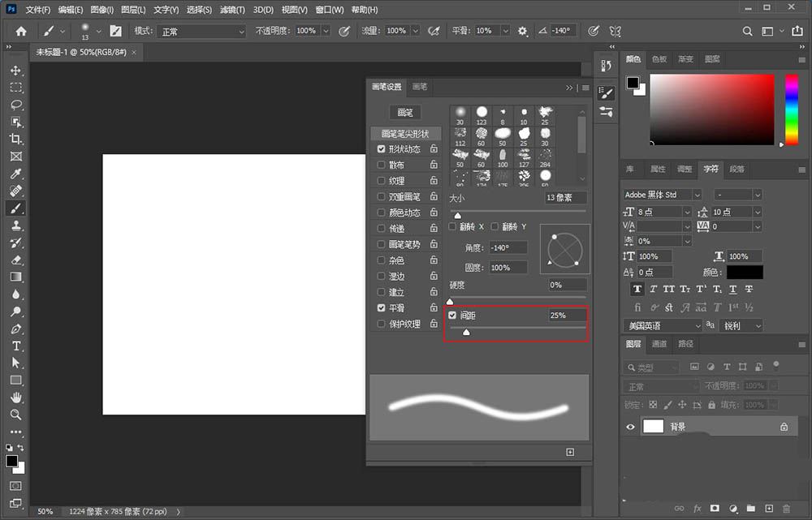Select the Eyedropper tool
This screenshot has height=520, width=812.
[x=15, y=174]
